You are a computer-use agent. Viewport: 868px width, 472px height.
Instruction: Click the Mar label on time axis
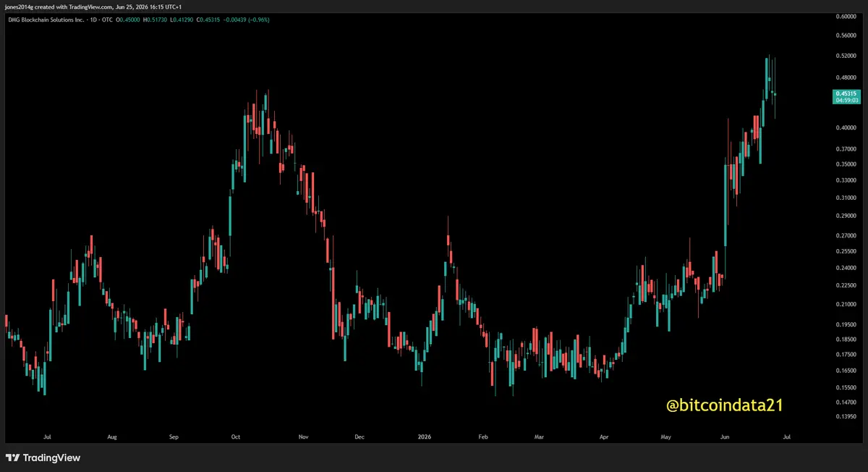539,437
